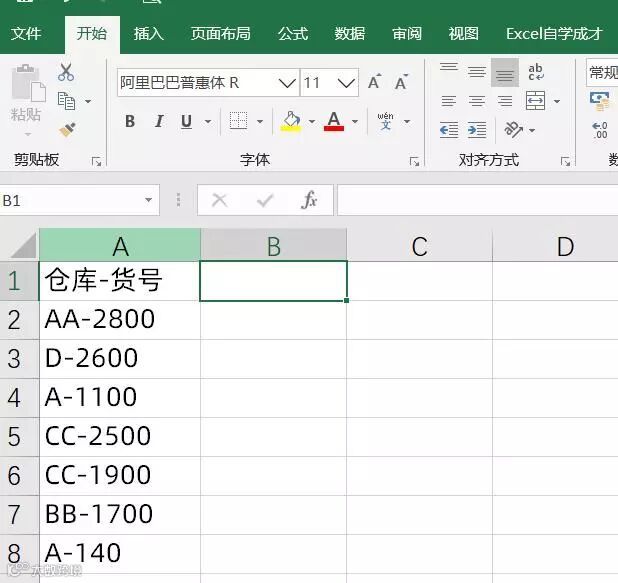The width and height of the screenshot is (618, 583).
Task: Increase indent
Action: pos(477,130)
